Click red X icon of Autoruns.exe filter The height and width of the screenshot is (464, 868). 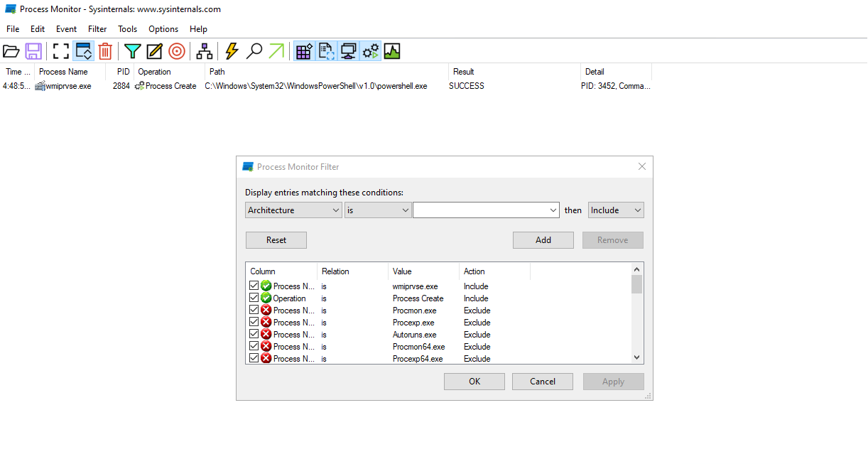click(266, 334)
